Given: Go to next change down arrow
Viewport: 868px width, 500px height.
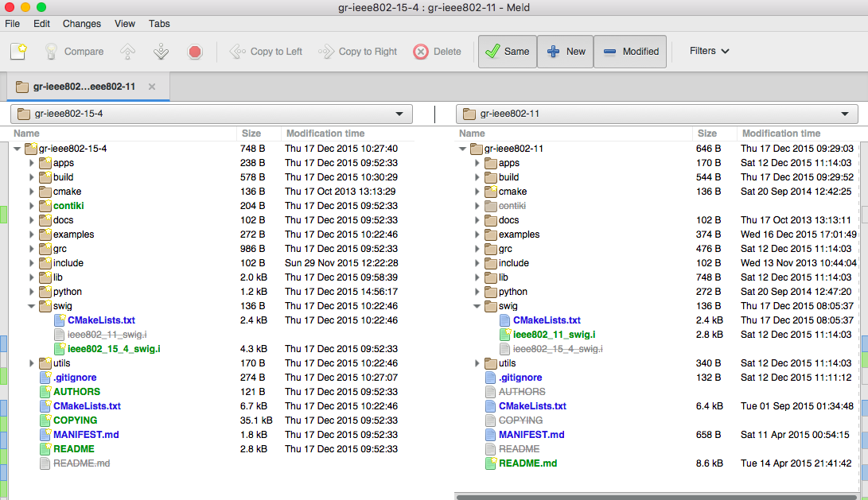Looking at the screenshot, I should tap(161, 52).
